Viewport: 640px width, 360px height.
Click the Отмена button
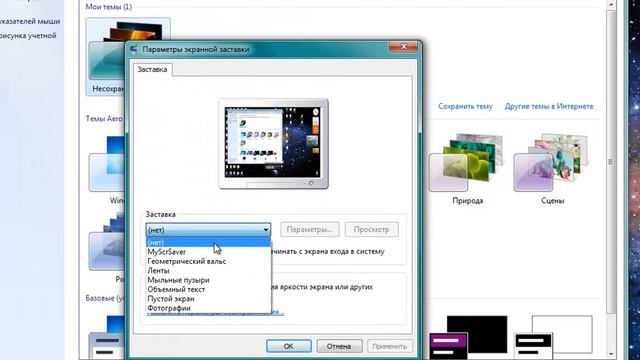[339, 346]
